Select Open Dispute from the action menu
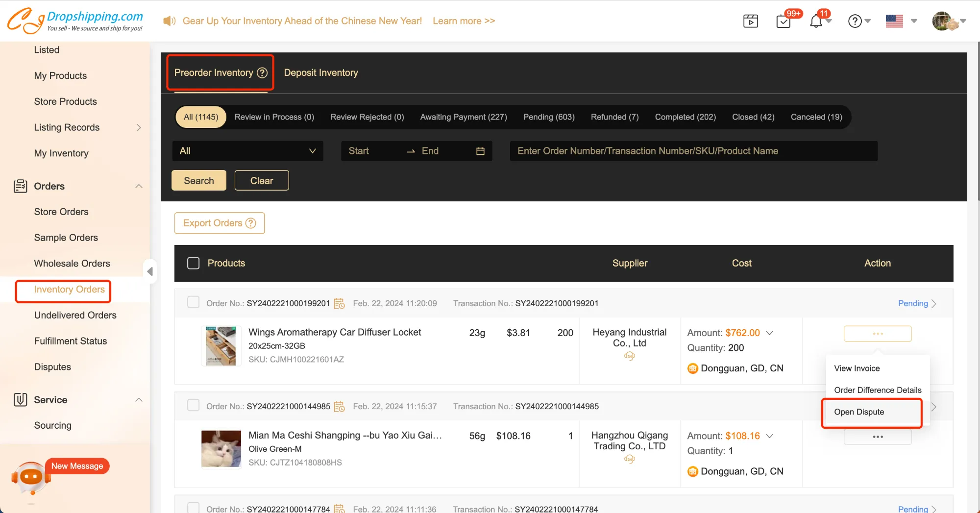This screenshot has height=513, width=980. point(859,412)
